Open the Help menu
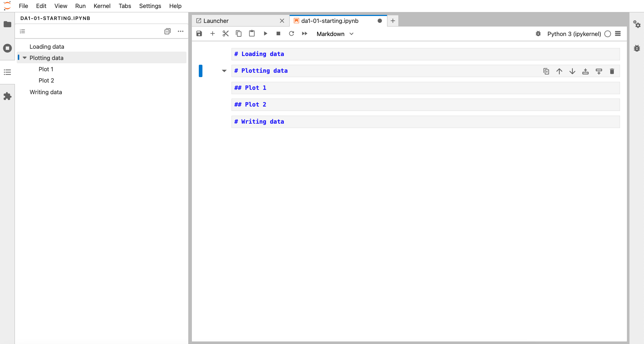 175,6
